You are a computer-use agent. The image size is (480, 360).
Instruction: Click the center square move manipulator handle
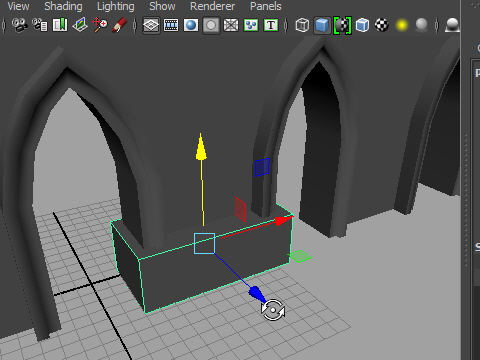click(x=204, y=243)
